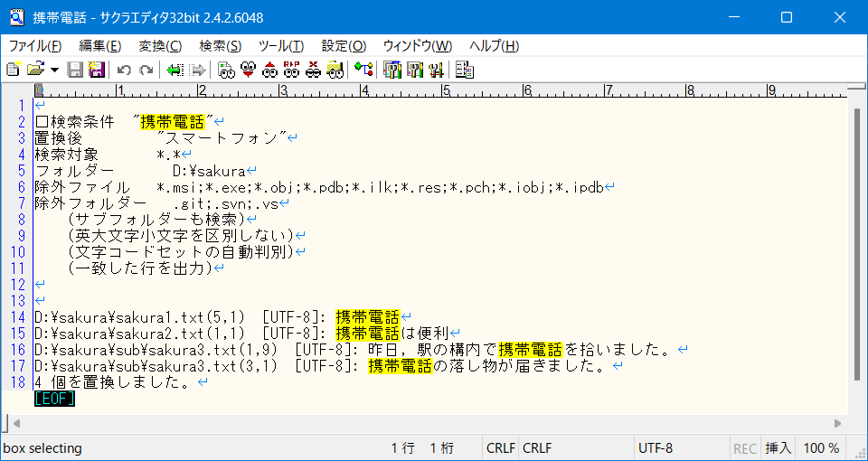Click the Open file folder icon

(x=34, y=70)
